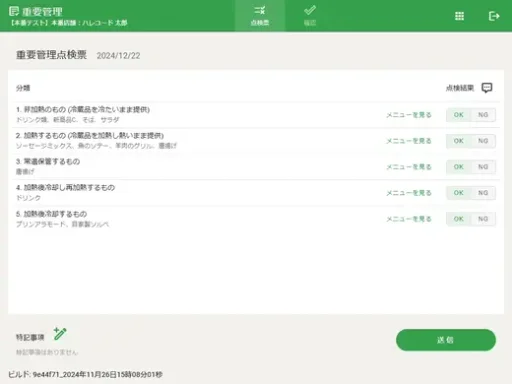Set item 2 加熱するもの to OK
This screenshot has width=512, height=384.
(x=459, y=141)
